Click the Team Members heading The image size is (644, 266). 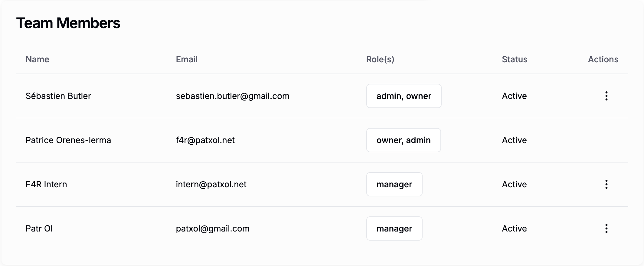click(68, 23)
